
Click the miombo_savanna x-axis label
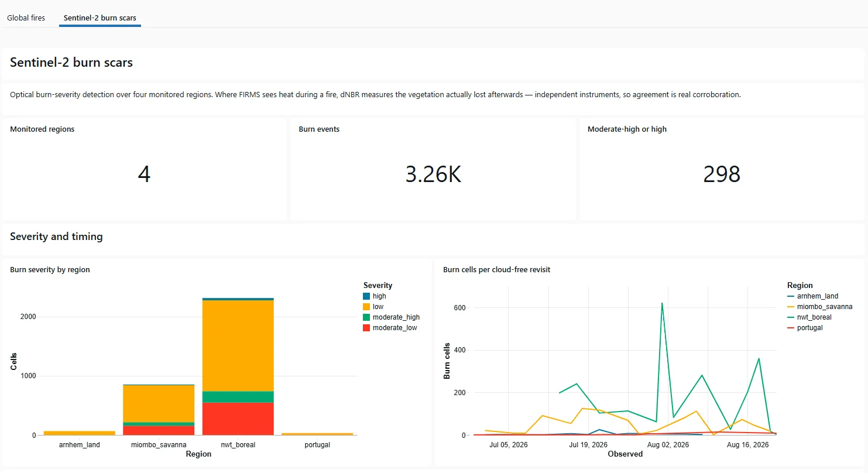pos(159,445)
